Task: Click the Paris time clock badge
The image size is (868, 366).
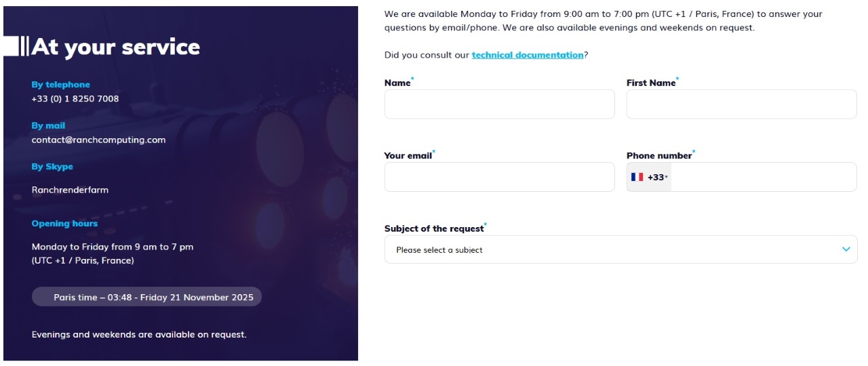Action: (146, 297)
